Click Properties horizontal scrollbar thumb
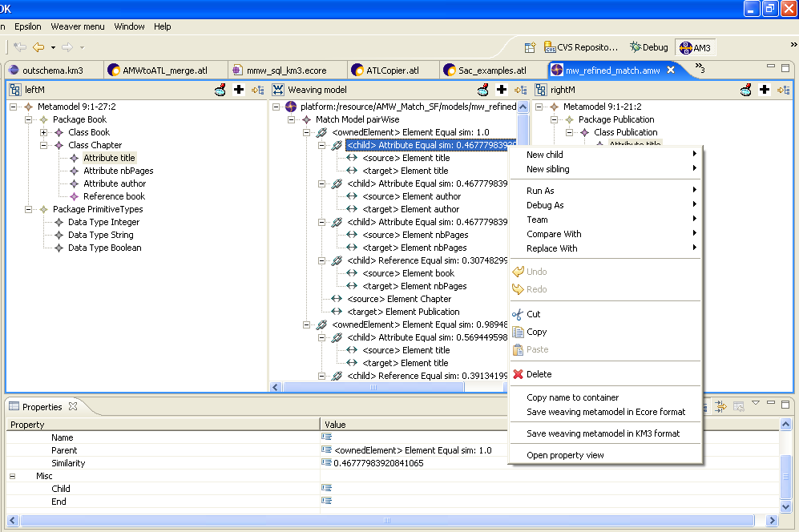The image size is (799, 532). pyautogui.click(x=387, y=520)
